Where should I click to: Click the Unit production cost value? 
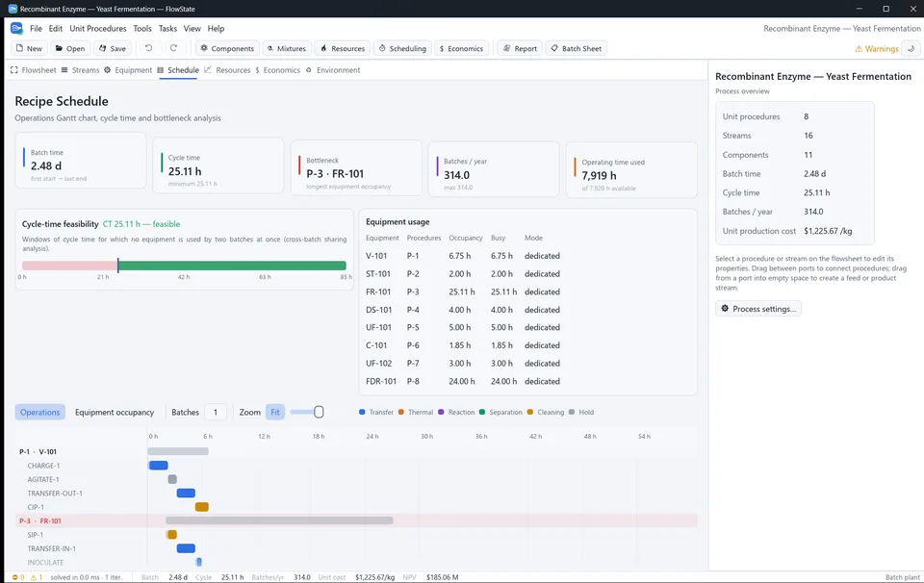pos(828,231)
